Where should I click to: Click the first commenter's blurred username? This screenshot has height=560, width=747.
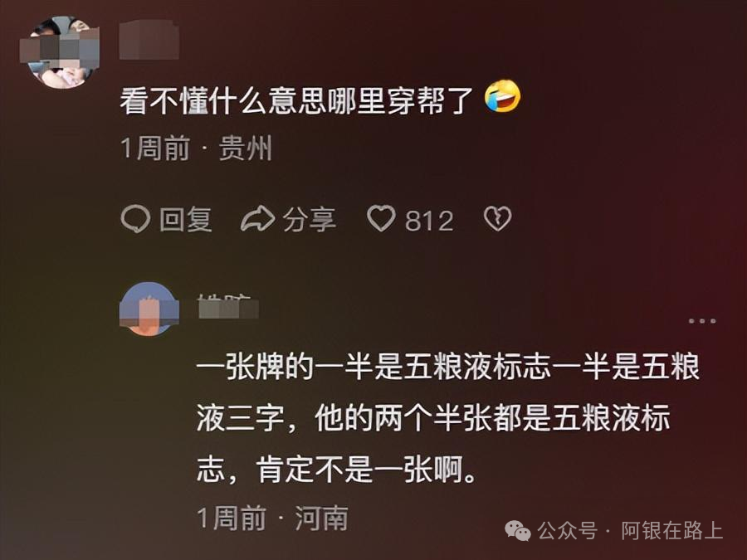tap(149, 40)
